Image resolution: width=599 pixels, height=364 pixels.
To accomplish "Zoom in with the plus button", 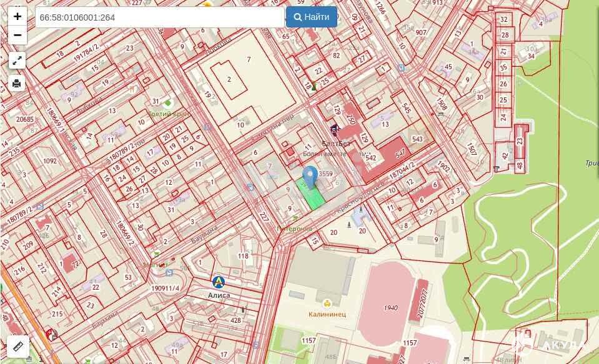I will click(17, 16).
